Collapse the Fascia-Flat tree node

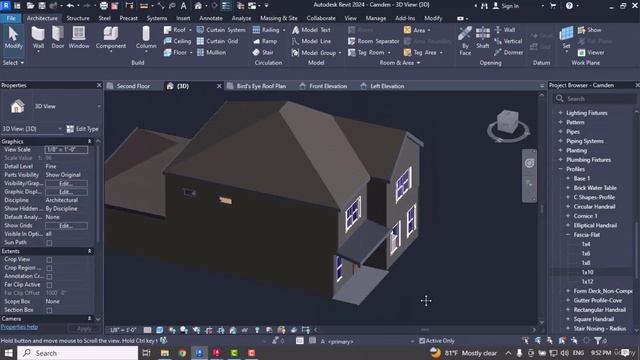568,235
